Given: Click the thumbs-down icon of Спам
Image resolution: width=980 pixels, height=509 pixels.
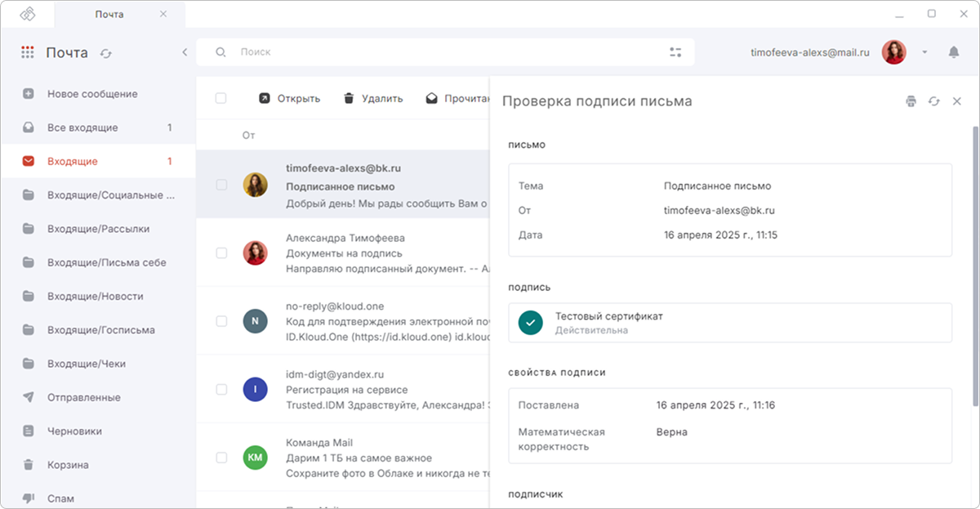Looking at the screenshot, I should pos(29,498).
